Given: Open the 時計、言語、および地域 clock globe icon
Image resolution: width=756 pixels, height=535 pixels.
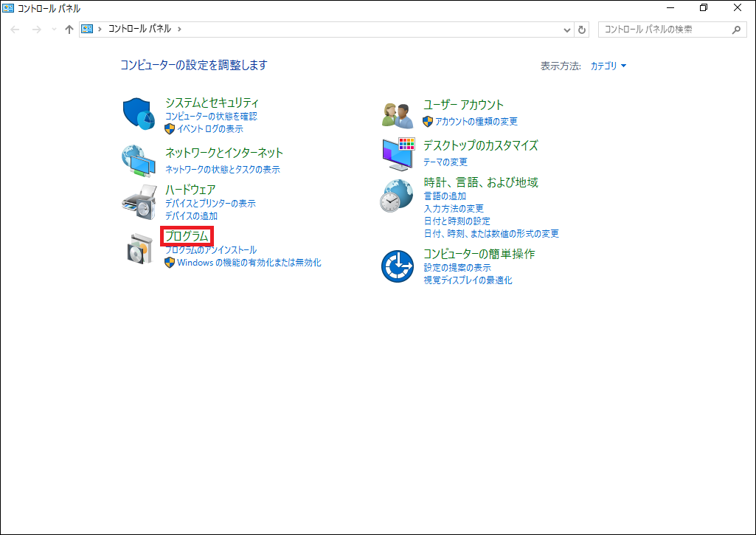Looking at the screenshot, I should point(396,196).
